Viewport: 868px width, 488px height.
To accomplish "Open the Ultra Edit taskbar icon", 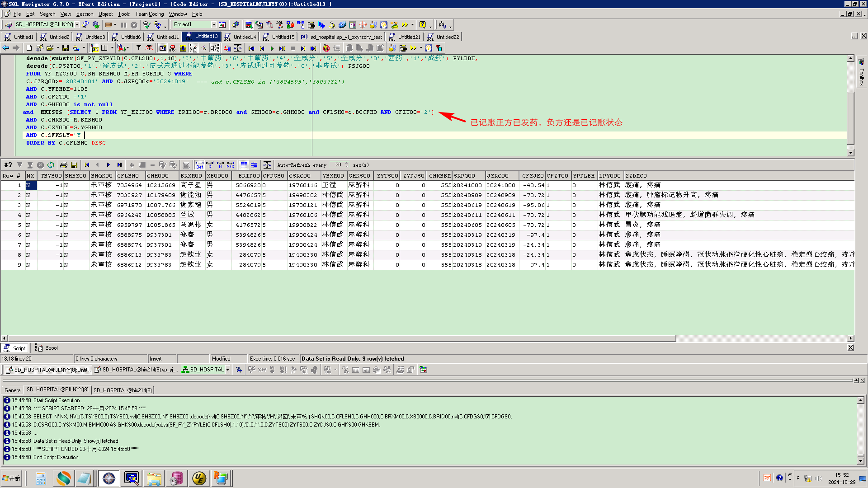I will [x=199, y=478].
